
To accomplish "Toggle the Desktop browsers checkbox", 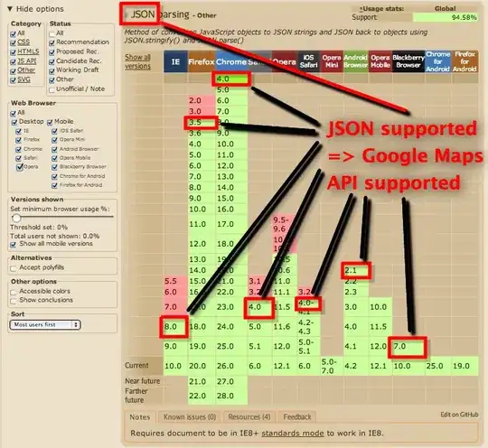I will click(x=14, y=122).
